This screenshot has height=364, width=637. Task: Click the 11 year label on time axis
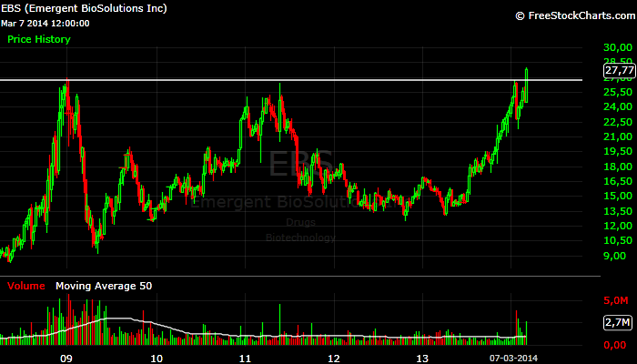[x=245, y=358]
